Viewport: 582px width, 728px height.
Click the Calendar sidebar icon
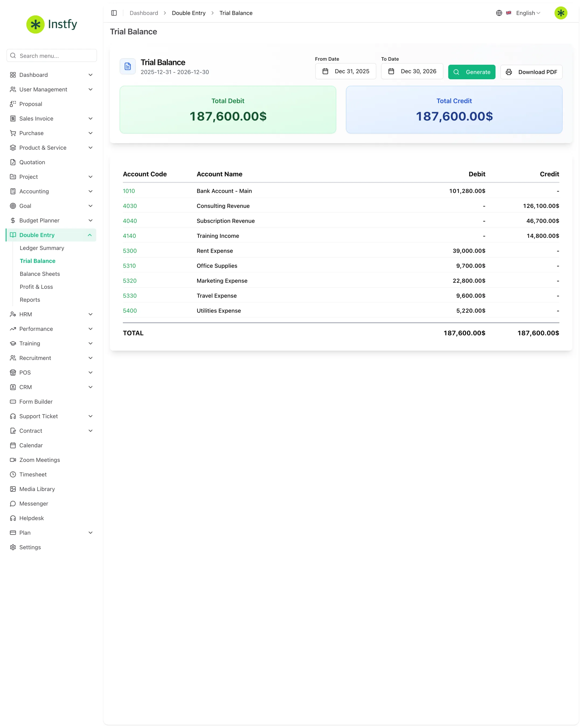[13, 445]
